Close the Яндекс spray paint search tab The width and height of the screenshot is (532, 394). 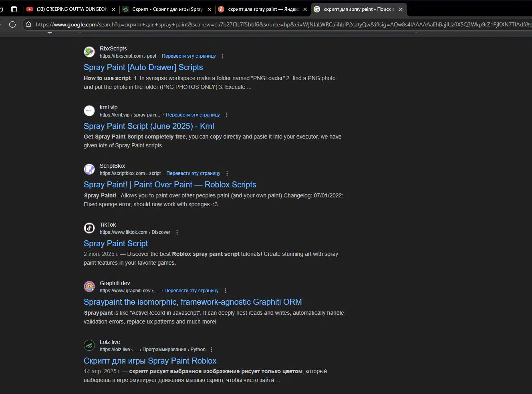tap(305, 9)
